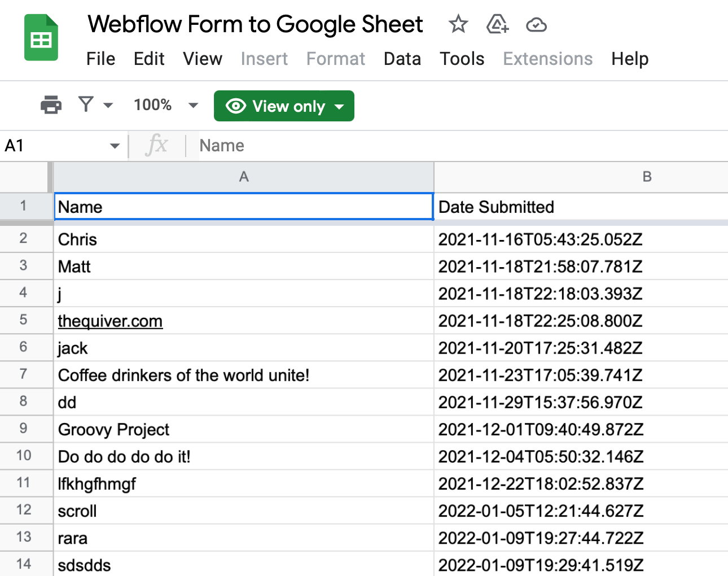This screenshot has height=576, width=728.
Task: Check the cloud document status icon
Action: [536, 25]
